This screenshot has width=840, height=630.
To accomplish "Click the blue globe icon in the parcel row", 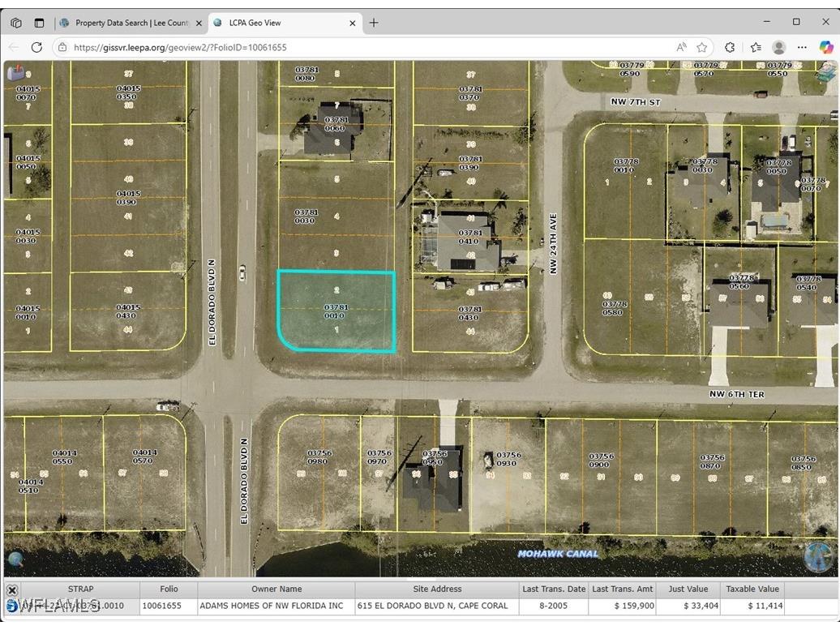I will [11, 606].
